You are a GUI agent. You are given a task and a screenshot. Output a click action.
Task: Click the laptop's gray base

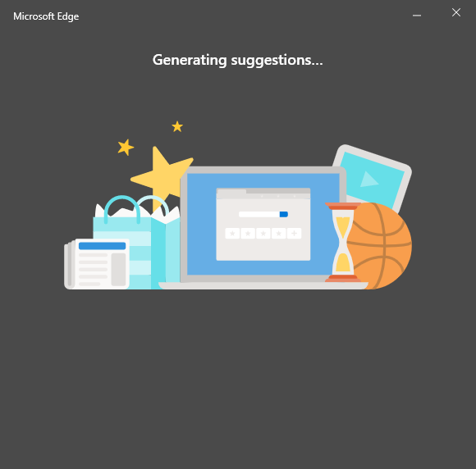click(x=263, y=285)
